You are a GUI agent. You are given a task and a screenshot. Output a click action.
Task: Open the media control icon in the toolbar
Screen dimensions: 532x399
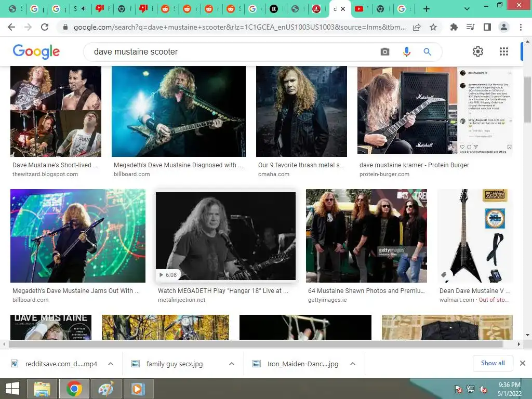tap(471, 27)
